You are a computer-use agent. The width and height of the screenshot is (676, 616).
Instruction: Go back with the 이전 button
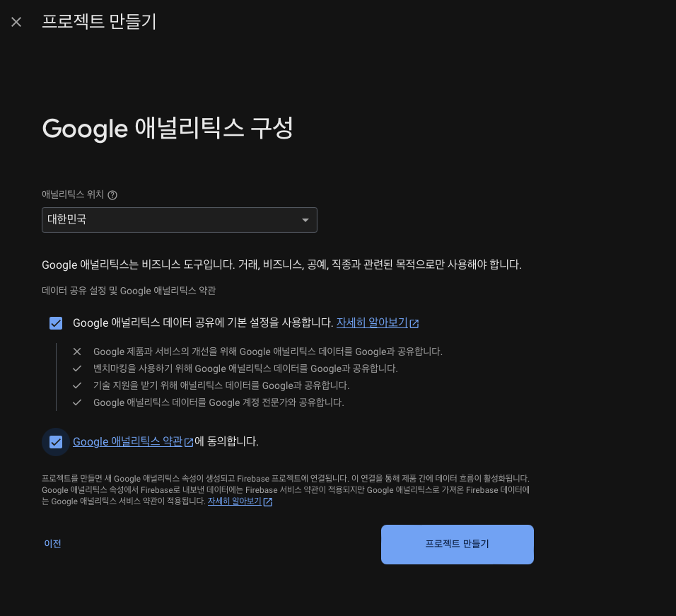pyautogui.click(x=52, y=544)
